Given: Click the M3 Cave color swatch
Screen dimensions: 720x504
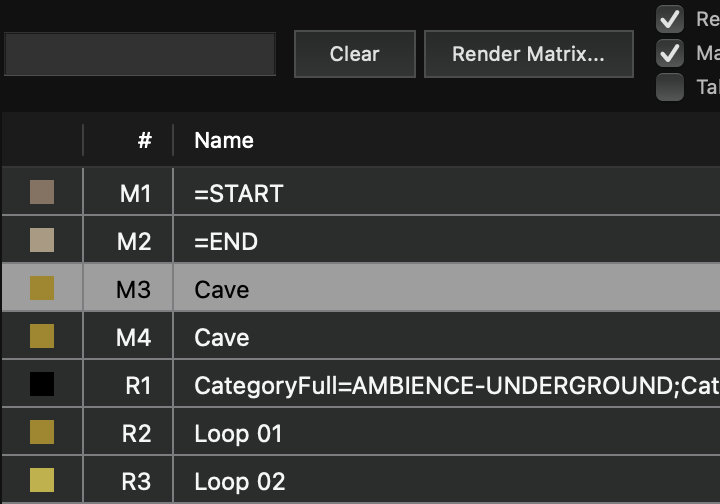Looking at the screenshot, I should point(42,289).
